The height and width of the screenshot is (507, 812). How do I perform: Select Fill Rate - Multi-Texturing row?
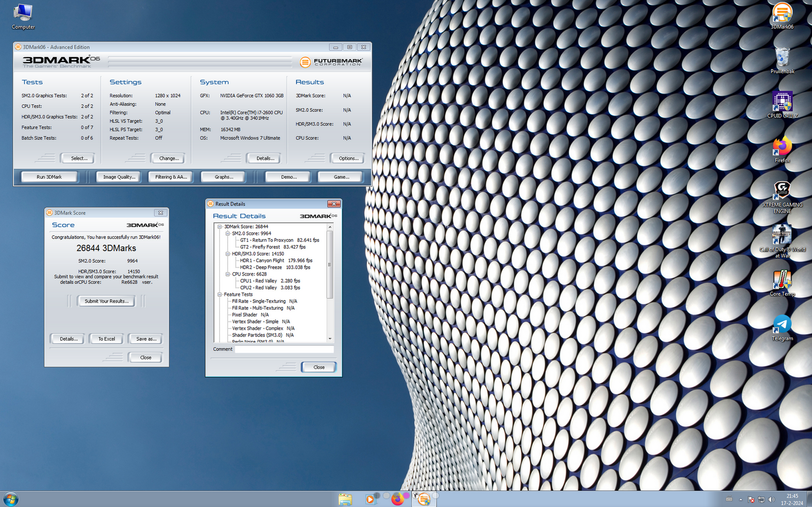coord(263,308)
